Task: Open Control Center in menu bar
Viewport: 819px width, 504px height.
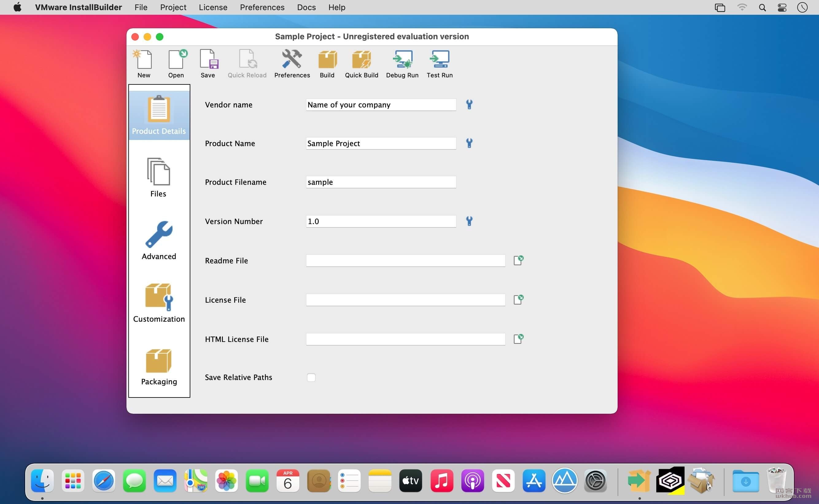Action: [x=782, y=7]
